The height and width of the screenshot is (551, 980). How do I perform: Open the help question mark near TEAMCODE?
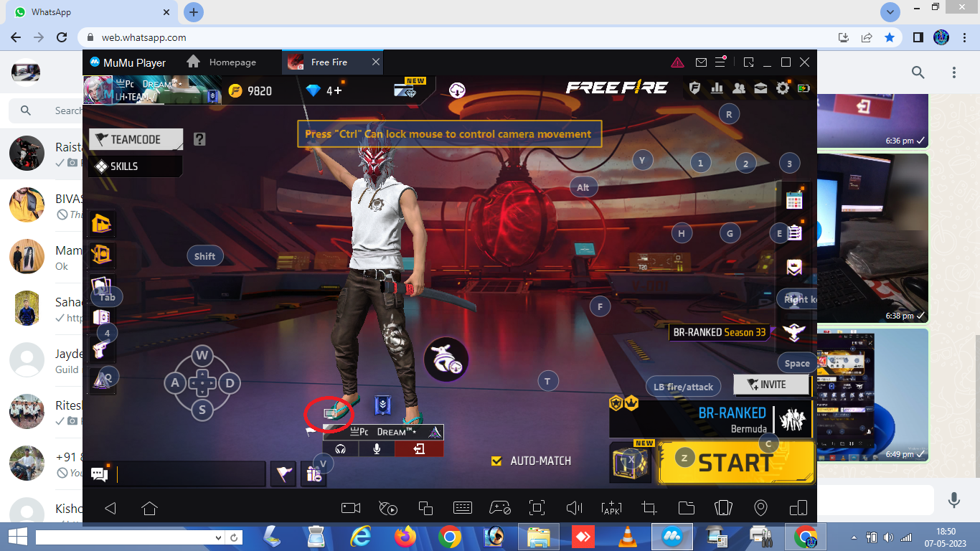pos(199,138)
